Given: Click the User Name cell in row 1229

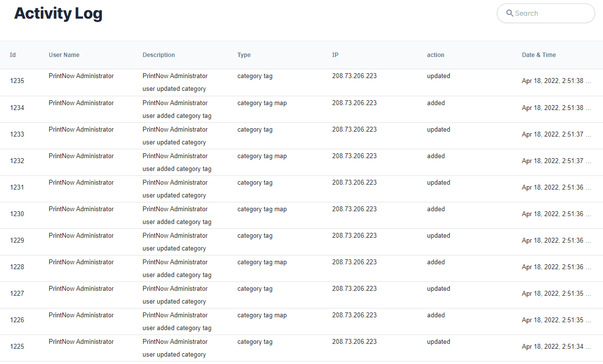Looking at the screenshot, I should point(81,236).
